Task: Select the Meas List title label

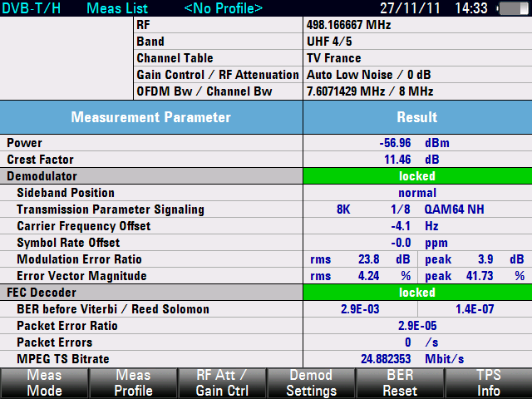Action: coord(117,8)
